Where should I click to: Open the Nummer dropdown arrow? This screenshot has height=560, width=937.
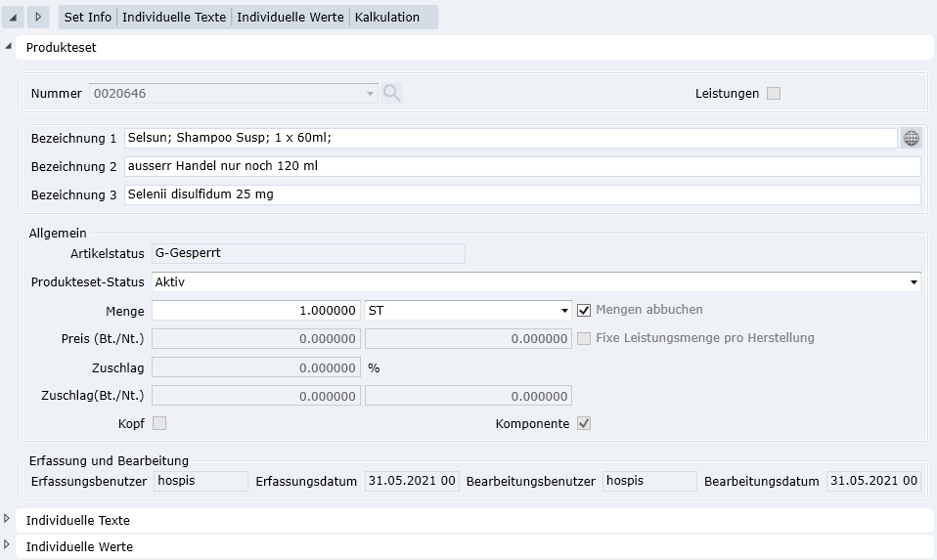point(370,94)
